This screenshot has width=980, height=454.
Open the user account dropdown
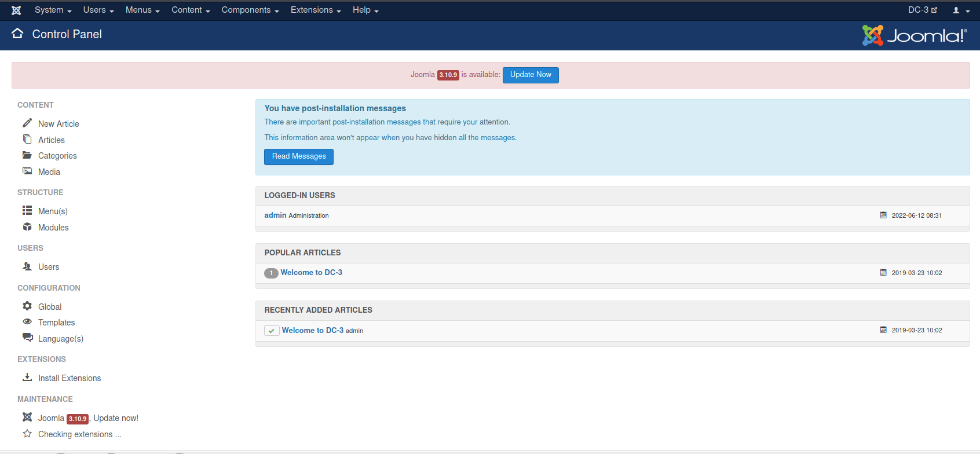click(x=961, y=10)
